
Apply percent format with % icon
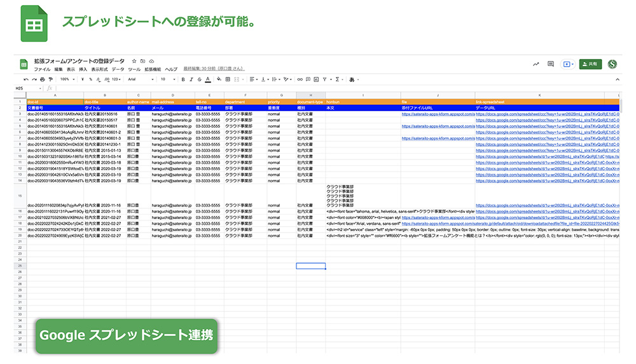click(x=90, y=79)
